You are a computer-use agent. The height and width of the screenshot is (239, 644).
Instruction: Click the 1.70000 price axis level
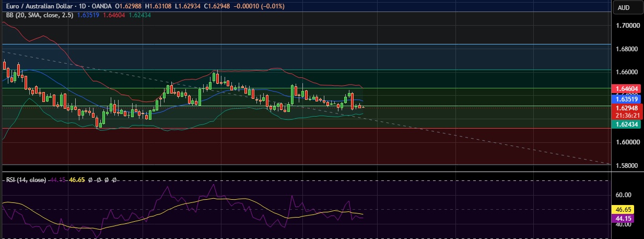[628, 25]
